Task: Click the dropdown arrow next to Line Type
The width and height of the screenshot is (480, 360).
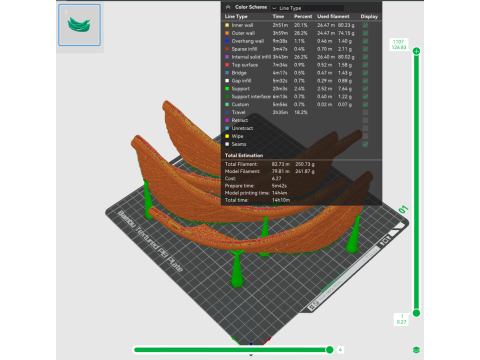Action: (x=274, y=8)
